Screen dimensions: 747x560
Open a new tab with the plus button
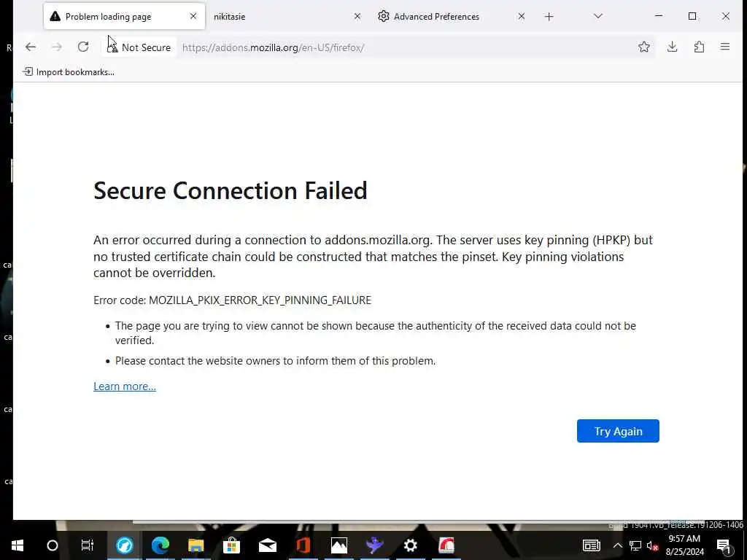549,16
